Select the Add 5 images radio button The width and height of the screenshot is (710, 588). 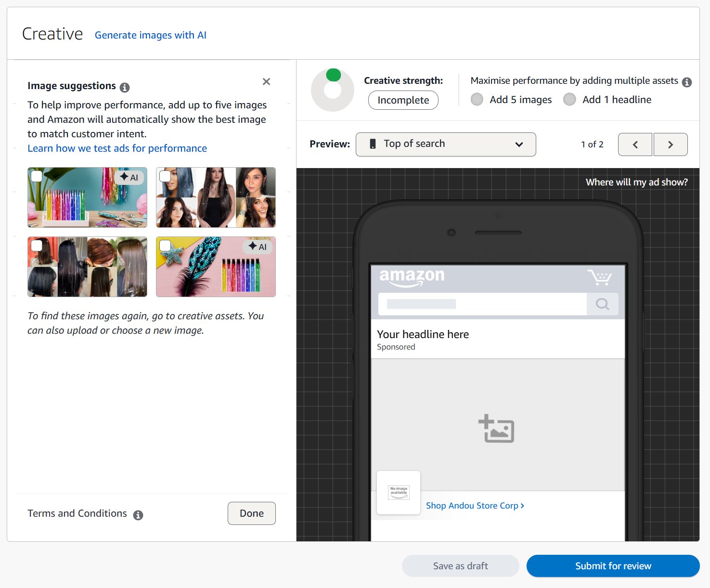pyautogui.click(x=477, y=99)
